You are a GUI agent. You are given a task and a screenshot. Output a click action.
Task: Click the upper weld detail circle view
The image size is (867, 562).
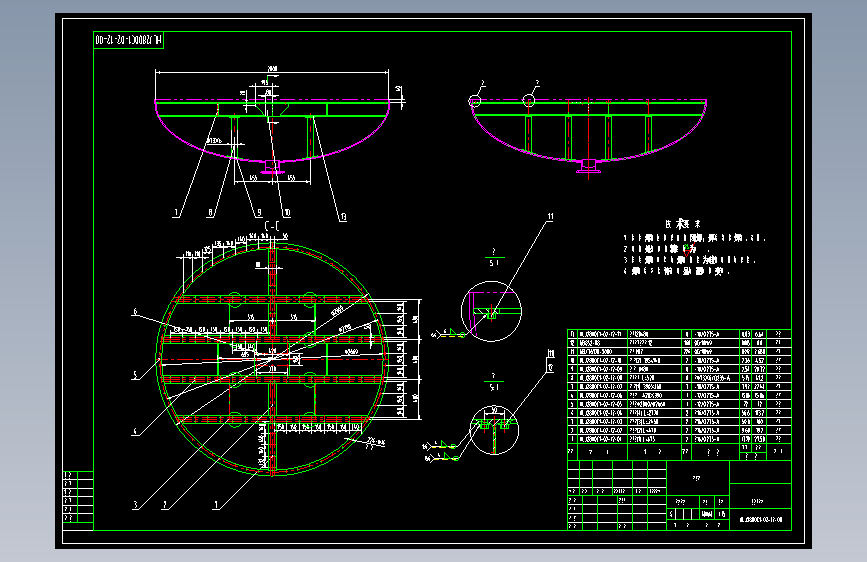coord(492,311)
